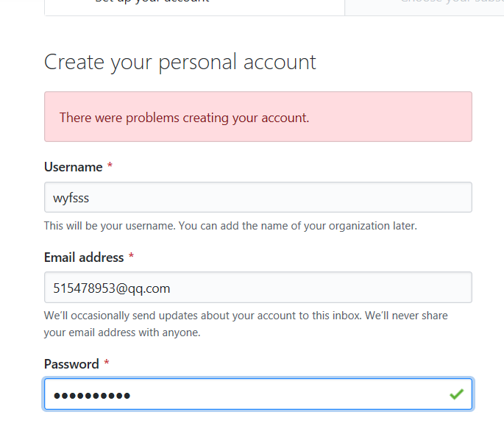Click the text 'wyfsss' in Username box
This screenshot has height=423, width=504.
71,198
